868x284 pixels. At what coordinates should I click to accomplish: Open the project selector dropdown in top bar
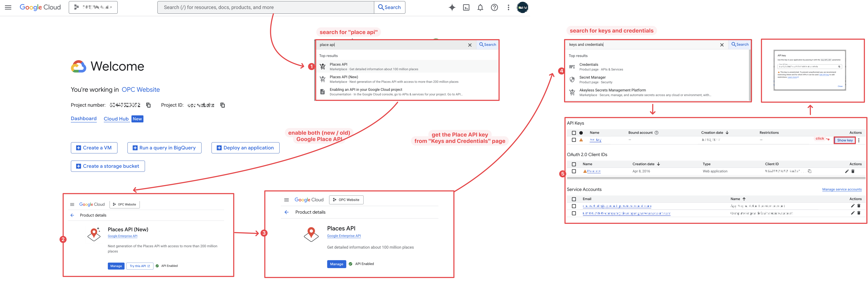[93, 7]
